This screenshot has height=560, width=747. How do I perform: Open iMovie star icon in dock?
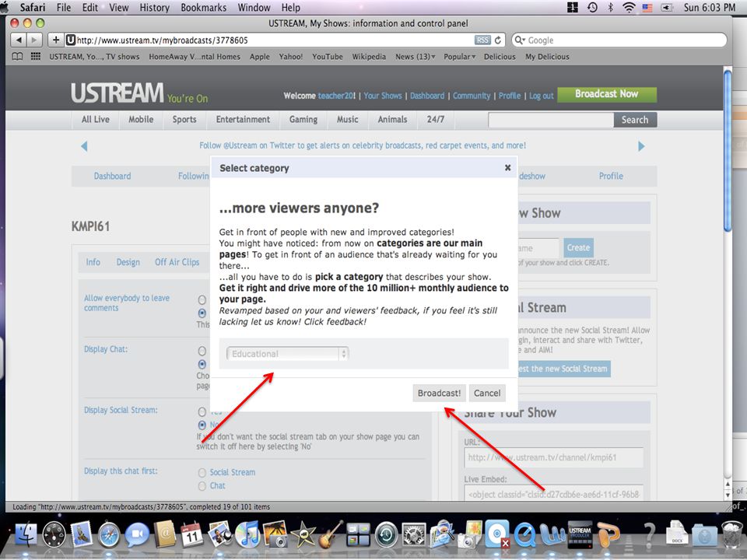point(303,534)
